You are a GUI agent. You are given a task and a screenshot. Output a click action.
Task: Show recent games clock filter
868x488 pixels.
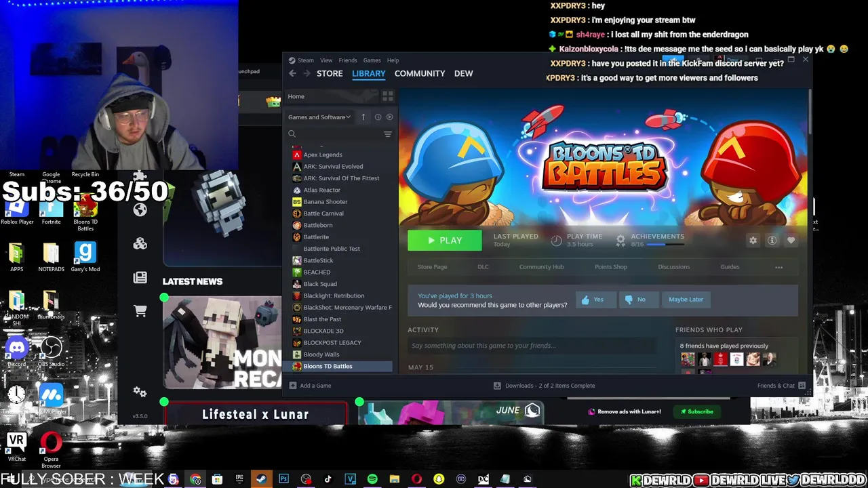[x=378, y=117]
